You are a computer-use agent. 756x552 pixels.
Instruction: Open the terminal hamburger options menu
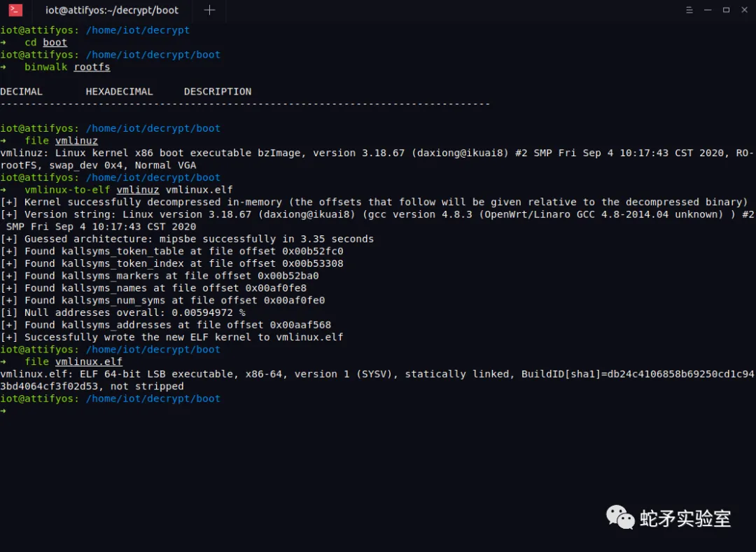pyautogui.click(x=689, y=10)
